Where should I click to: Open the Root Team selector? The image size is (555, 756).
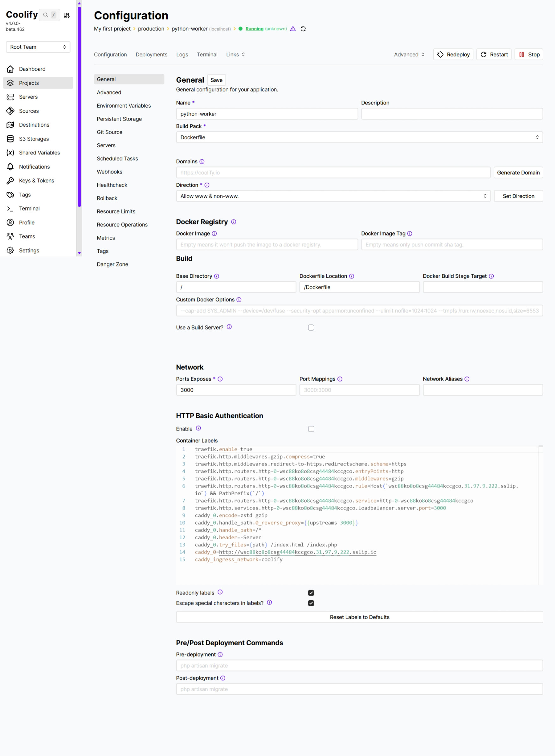(38, 47)
